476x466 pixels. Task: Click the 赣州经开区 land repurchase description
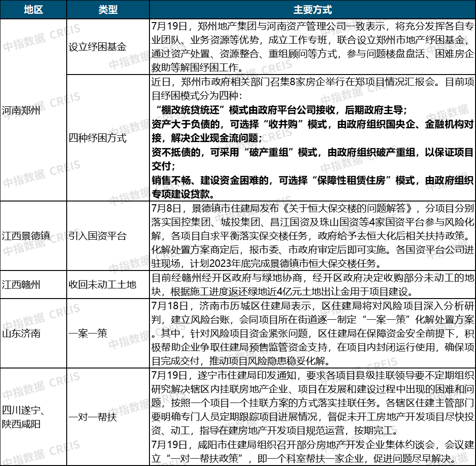[313, 284]
